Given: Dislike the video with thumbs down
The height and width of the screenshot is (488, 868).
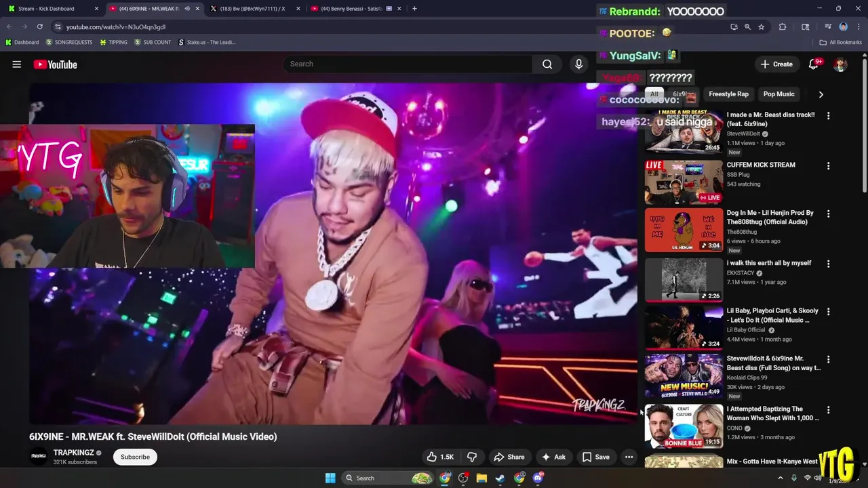Looking at the screenshot, I should pyautogui.click(x=472, y=457).
